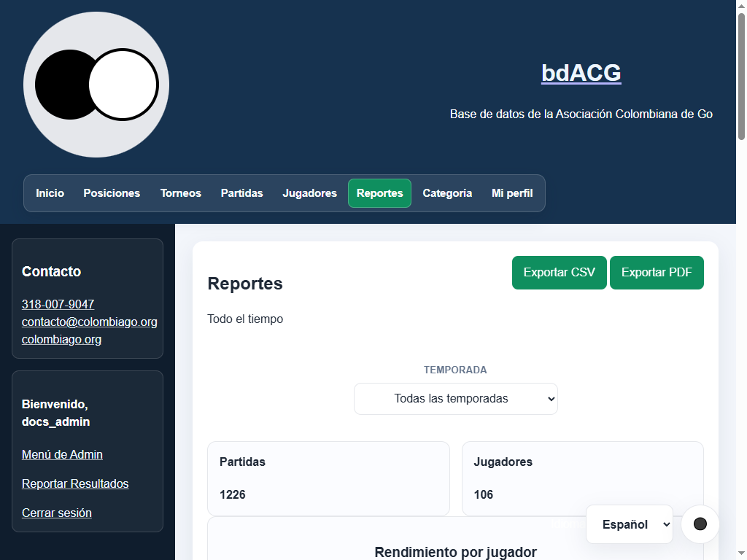This screenshot has width=747, height=560.
Task: Toggle dark mode with round theme button
Action: click(x=700, y=524)
